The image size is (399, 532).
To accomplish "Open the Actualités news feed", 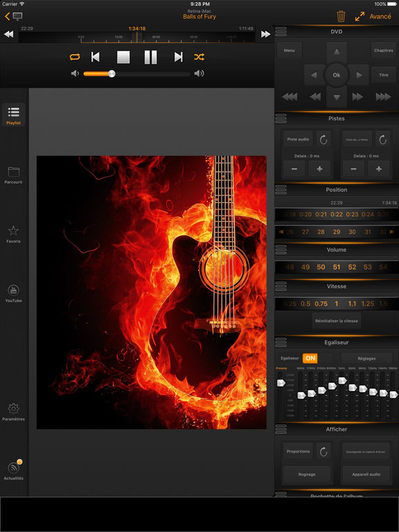I will point(14,470).
